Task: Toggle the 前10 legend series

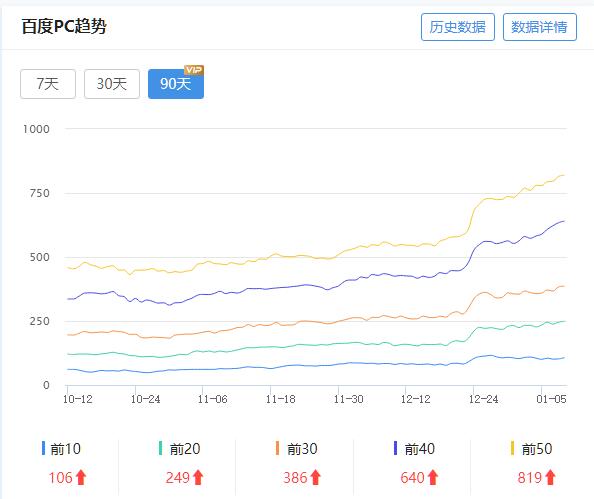Action: (x=61, y=449)
